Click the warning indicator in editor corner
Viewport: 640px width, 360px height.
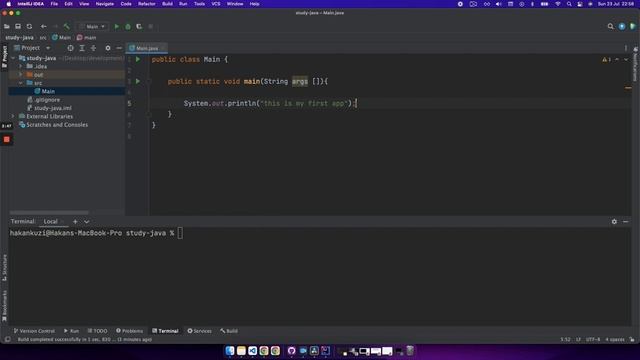(x=606, y=60)
